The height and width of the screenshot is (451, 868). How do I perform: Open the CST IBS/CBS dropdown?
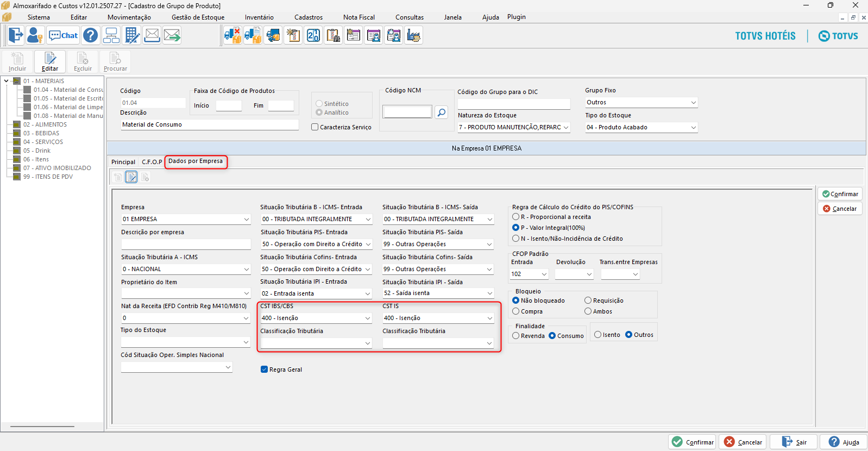316,318
